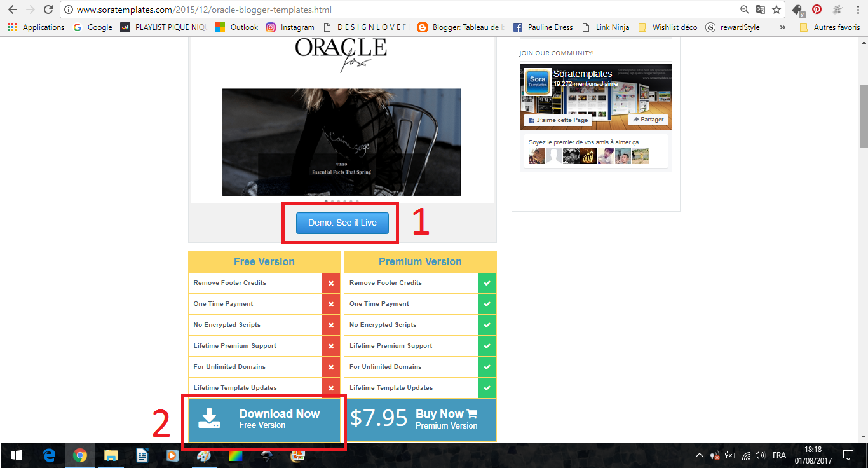Screen dimensions: 868x468
Task: Go back using the back arrow
Action: [12, 10]
